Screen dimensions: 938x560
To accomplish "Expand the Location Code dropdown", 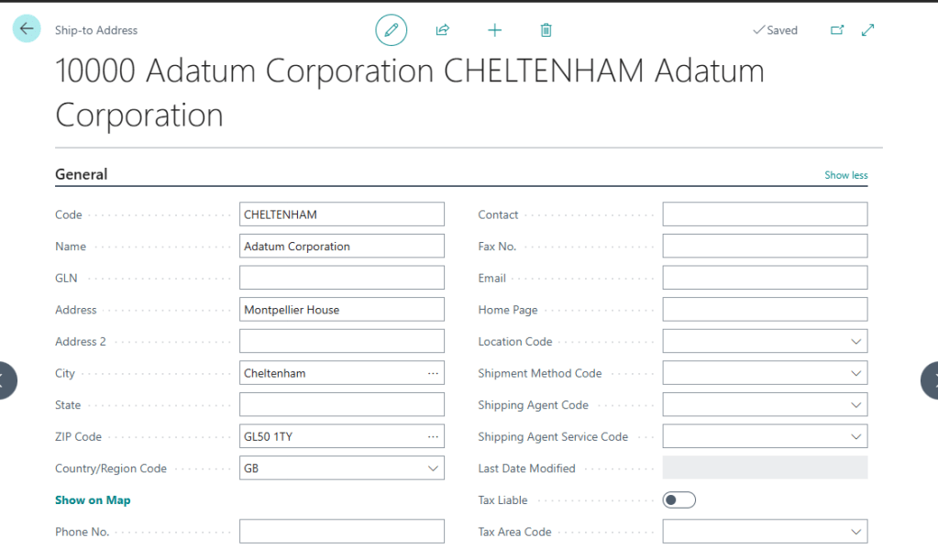I will [x=855, y=342].
